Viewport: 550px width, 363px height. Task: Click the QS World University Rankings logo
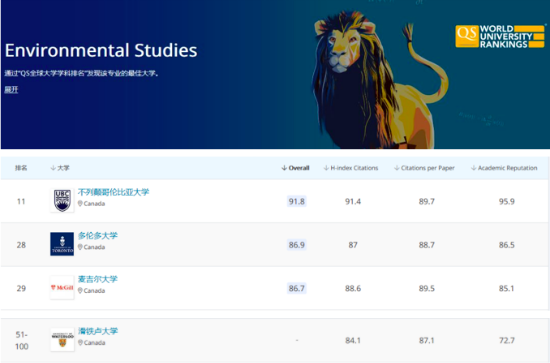tap(500, 36)
